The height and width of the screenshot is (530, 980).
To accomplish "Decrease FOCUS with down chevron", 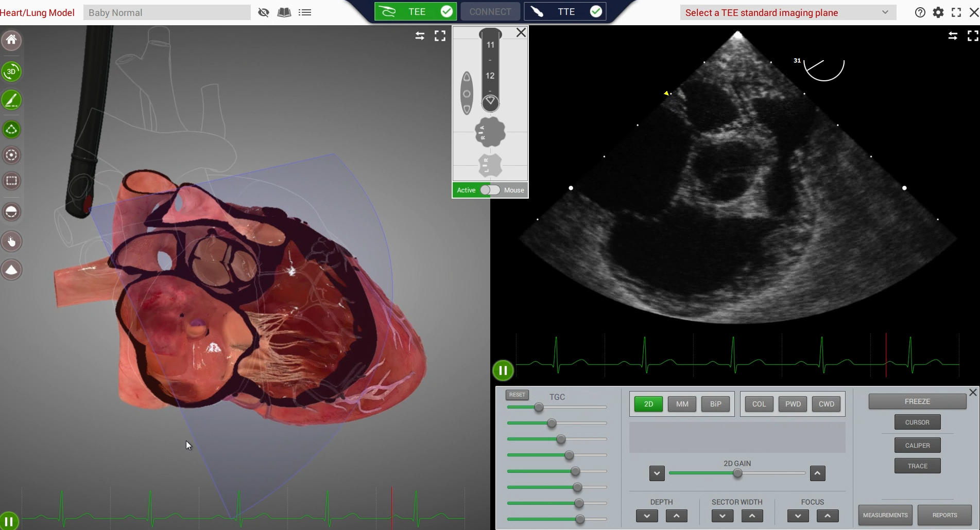I will point(798,516).
